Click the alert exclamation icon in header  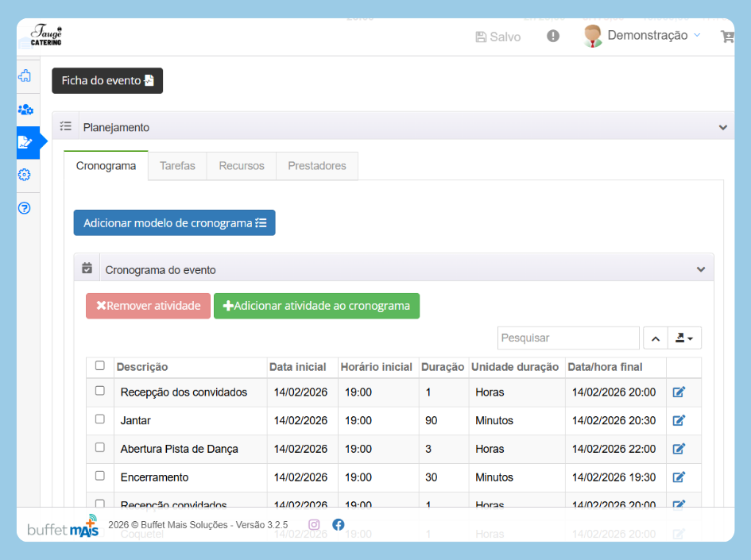pos(553,36)
